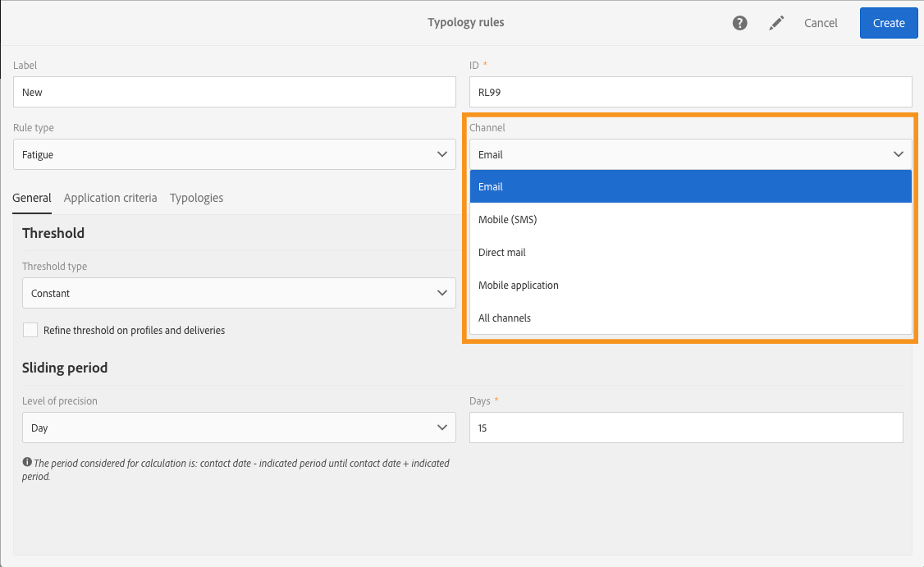This screenshot has height=567, width=924.
Task: Pick Direct mail channel option
Action: [x=690, y=252]
